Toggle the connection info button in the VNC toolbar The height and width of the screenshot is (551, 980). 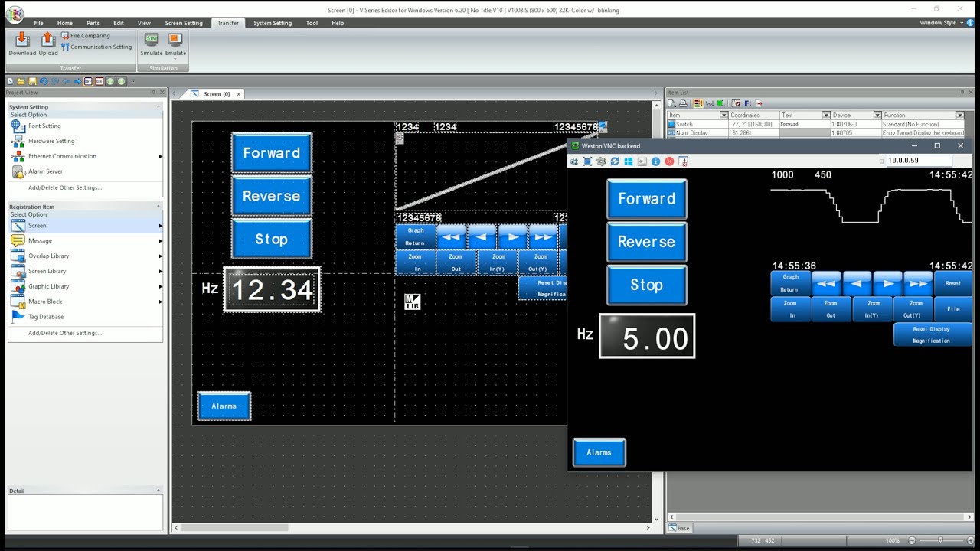(x=657, y=161)
